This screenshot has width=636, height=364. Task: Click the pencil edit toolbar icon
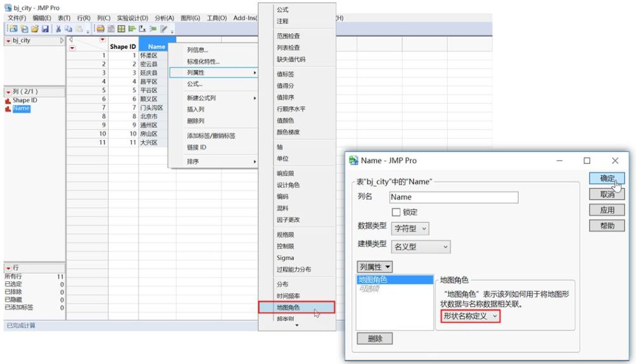(x=163, y=29)
